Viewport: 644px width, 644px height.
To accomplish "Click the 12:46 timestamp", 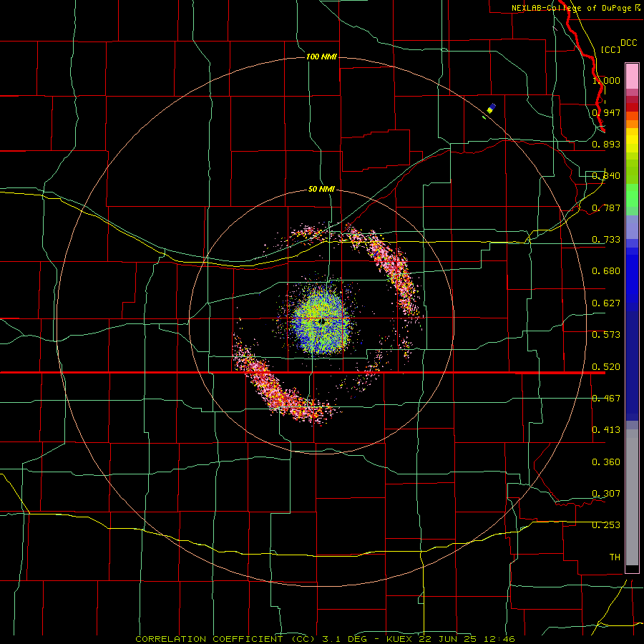I will 499,639.
